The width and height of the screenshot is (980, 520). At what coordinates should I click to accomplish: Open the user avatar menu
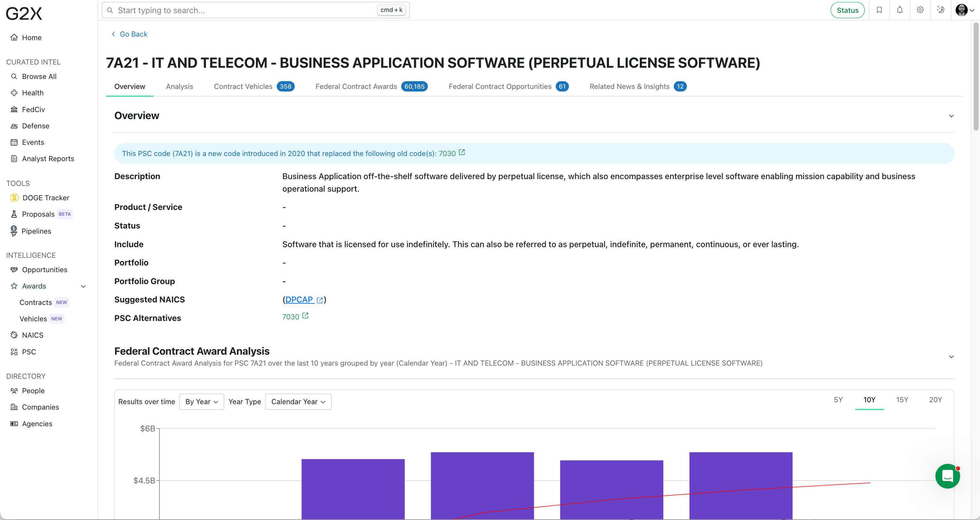[965, 10]
